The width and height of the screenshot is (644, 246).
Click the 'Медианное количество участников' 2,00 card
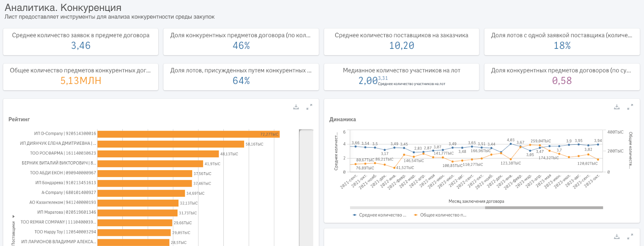[401, 77]
